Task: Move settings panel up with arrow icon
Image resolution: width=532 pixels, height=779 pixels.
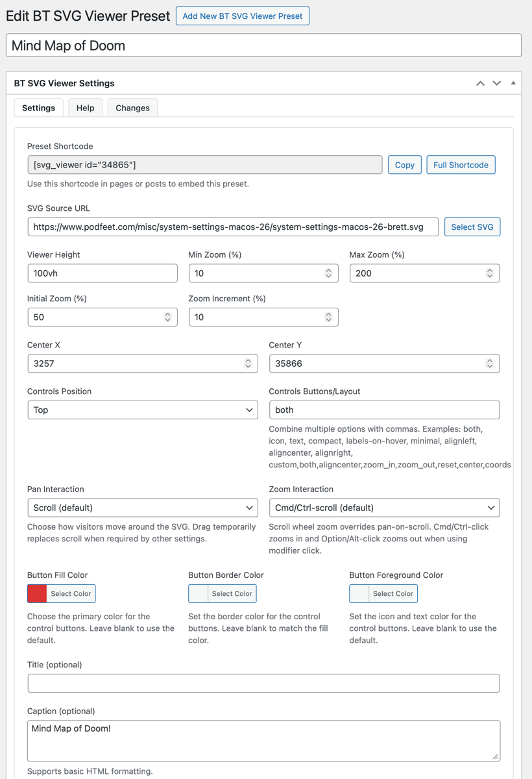Action: pyautogui.click(x=480, y=83)
